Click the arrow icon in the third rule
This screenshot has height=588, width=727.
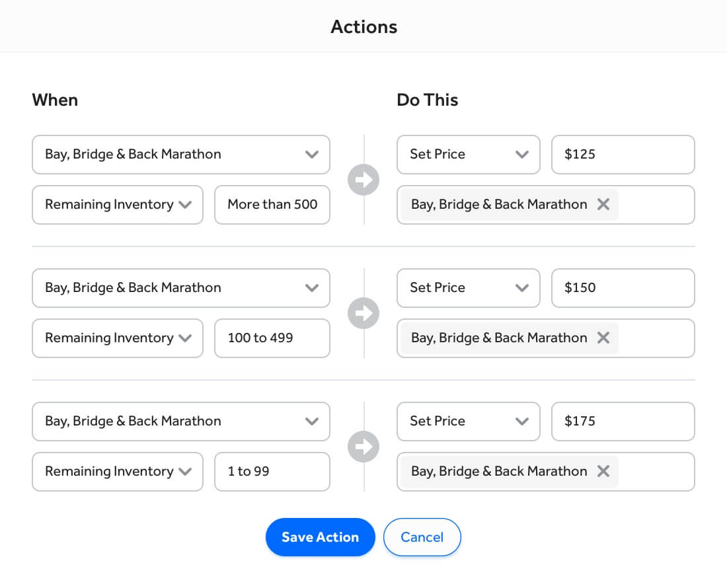tap(363, 447)
